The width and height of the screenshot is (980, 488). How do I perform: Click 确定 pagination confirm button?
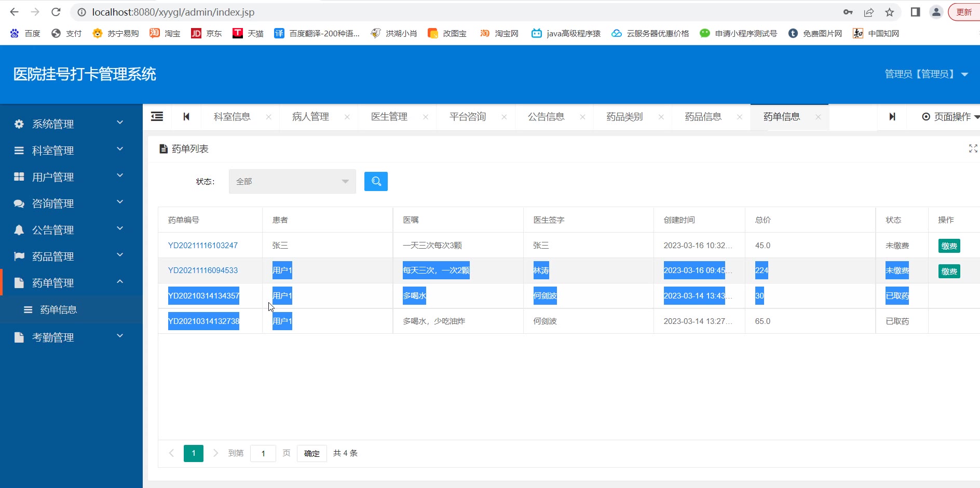coord(311,453)
